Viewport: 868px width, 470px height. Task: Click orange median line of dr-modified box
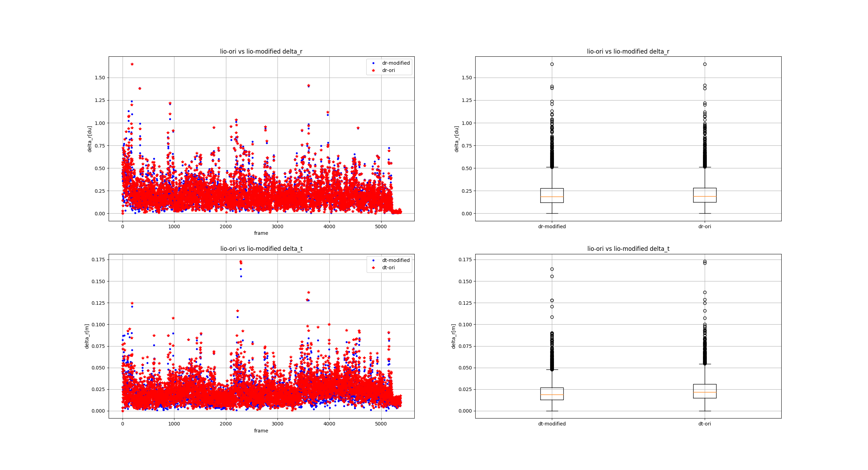coord(552,197)
